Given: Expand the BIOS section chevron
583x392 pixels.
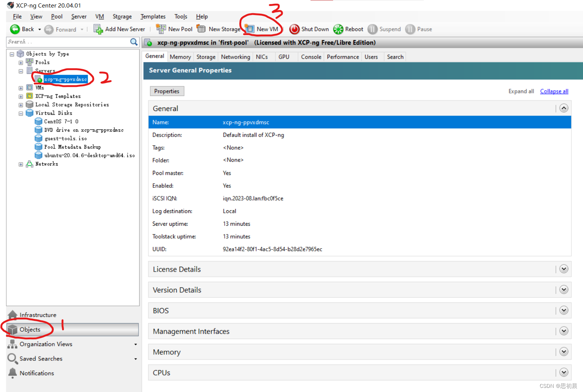Looking at the screenshot, I should click(563, 310).
